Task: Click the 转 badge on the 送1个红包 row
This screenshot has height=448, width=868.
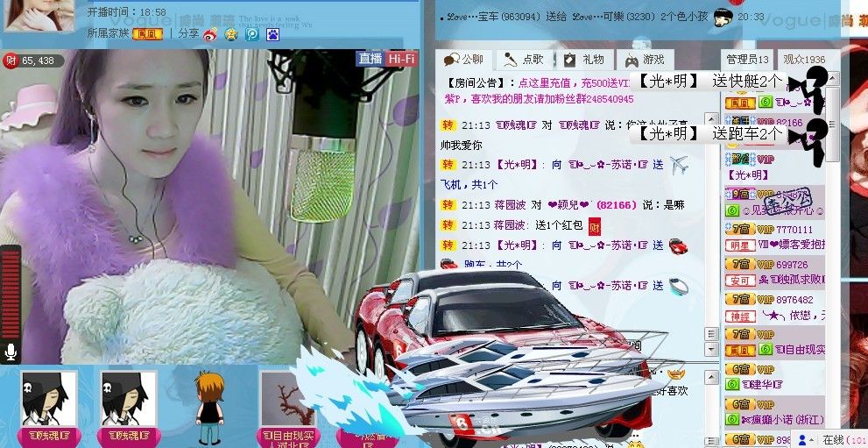Action: (448, 224)
